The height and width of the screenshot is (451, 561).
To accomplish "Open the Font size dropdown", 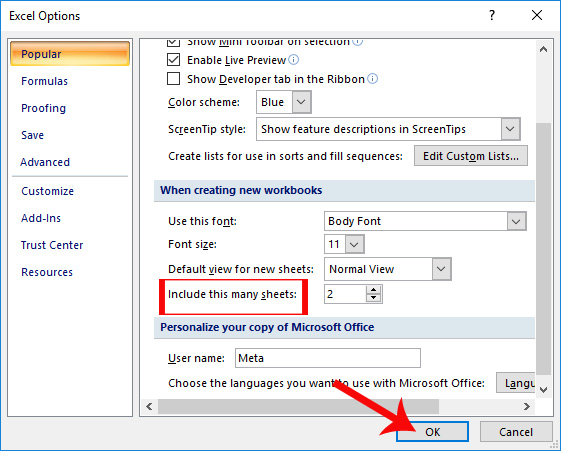I will (354, 244).
